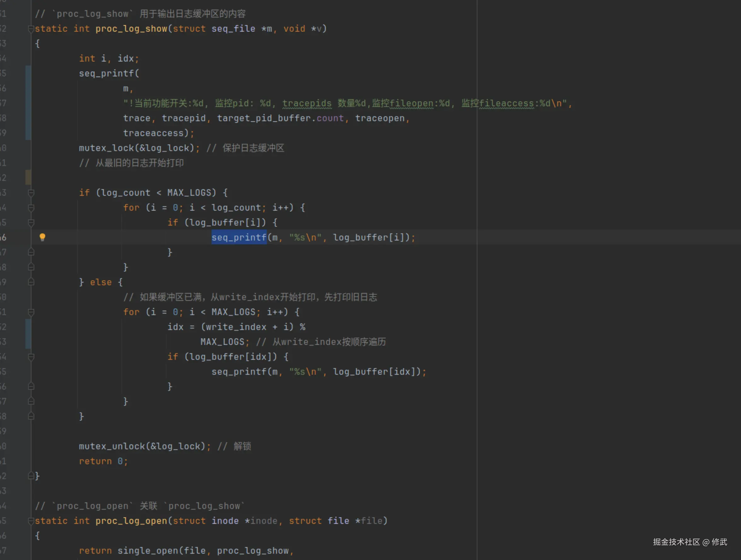Click the proc_log_show function name in its definition

click(x=131, y=29)
